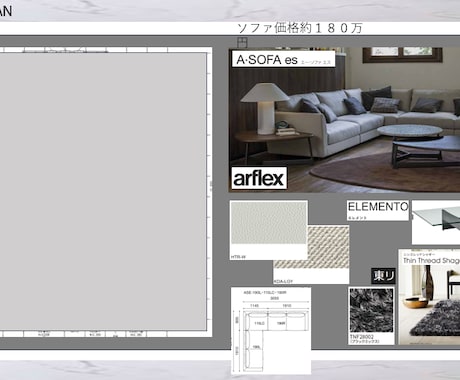The height and width of the screenshot is (380, 460).
Task: Click the 190L chaise section in sofa drawing
Action: click(x=256, y=347)
